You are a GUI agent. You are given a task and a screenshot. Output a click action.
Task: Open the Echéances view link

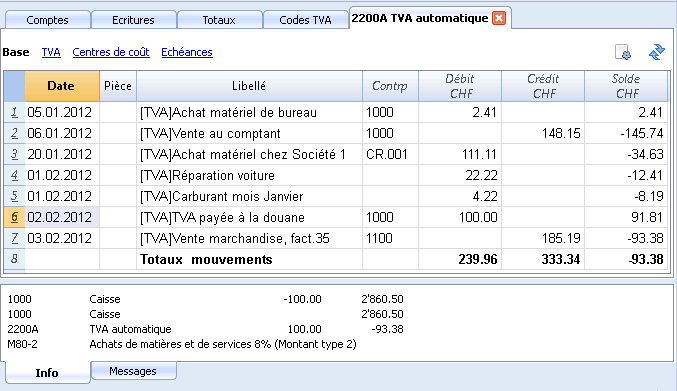[x=187, y=52]
